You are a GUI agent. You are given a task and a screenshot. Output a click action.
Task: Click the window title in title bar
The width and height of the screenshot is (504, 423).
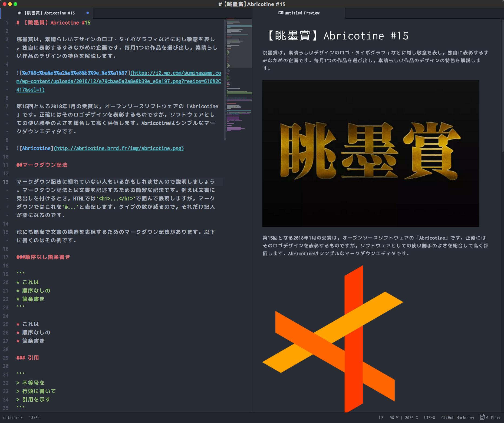252,4
